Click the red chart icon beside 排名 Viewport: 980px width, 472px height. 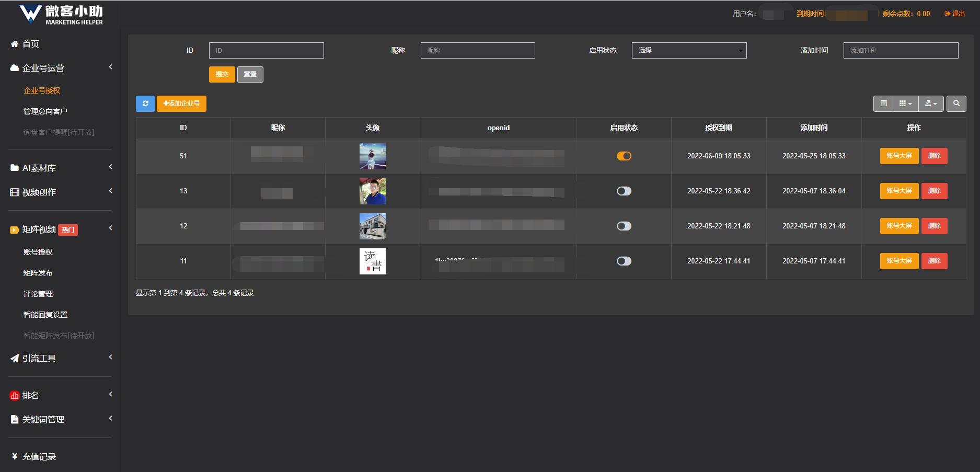[x=15, y=396]
